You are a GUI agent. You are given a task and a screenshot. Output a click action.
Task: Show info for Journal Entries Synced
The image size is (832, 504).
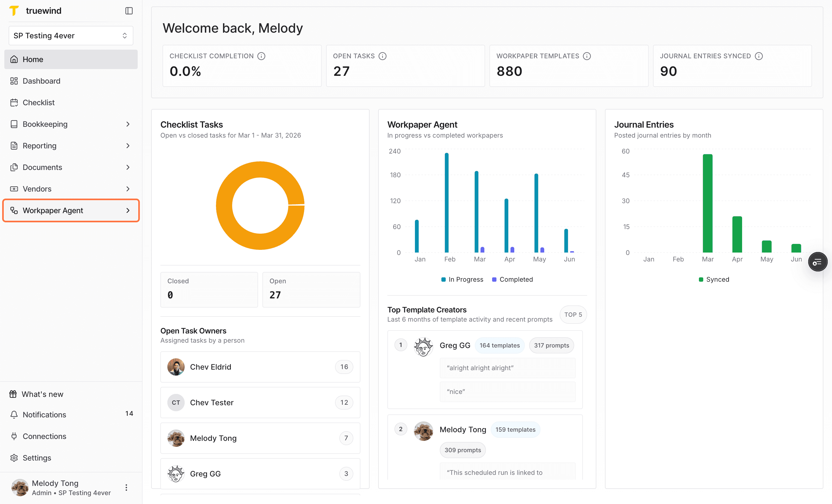point(759,56)
